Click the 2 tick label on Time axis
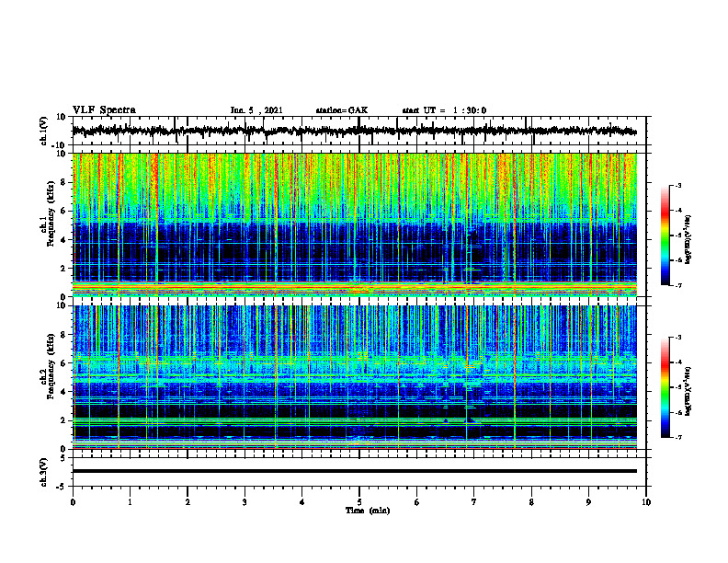 pos(188,502)
